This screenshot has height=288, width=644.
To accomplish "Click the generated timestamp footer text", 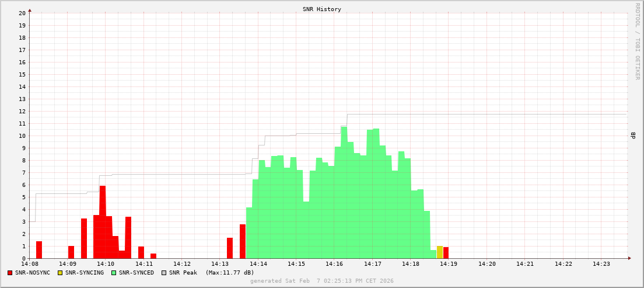I will tap(321, 281).
